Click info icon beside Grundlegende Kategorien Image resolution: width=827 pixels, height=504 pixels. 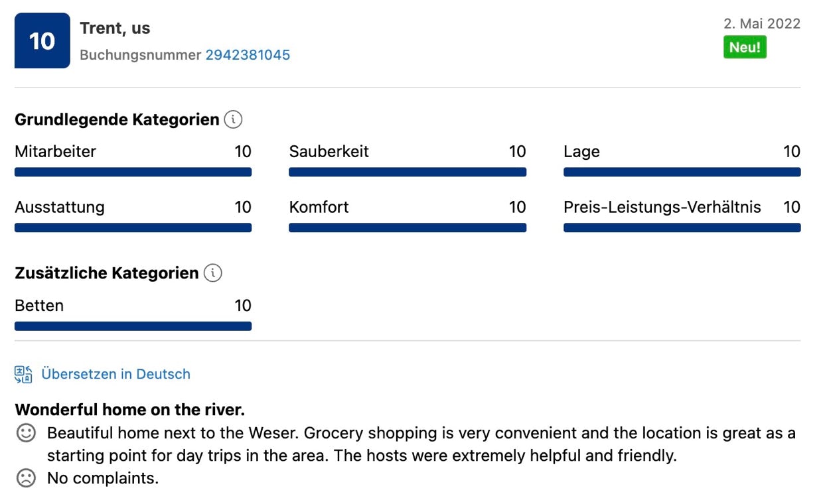[x=233, y=119]
